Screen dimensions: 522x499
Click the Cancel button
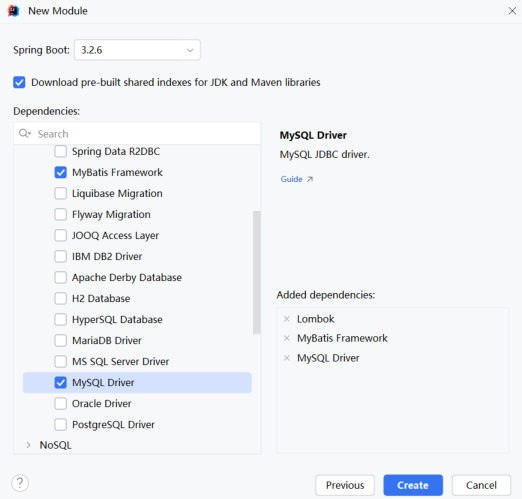[x=481, y=485]
